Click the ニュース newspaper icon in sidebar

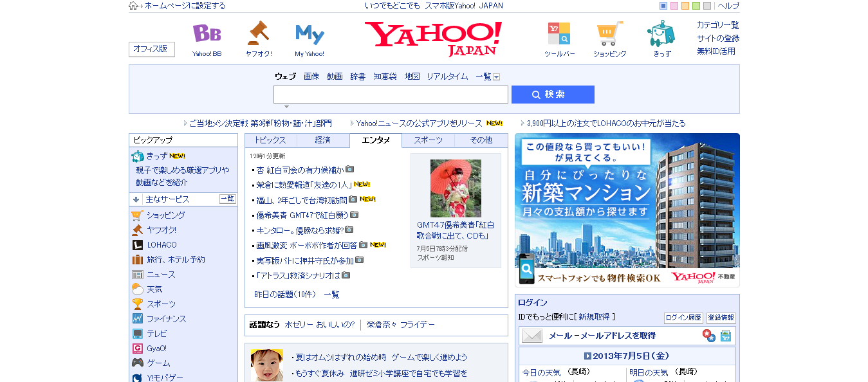coord(137,275)
